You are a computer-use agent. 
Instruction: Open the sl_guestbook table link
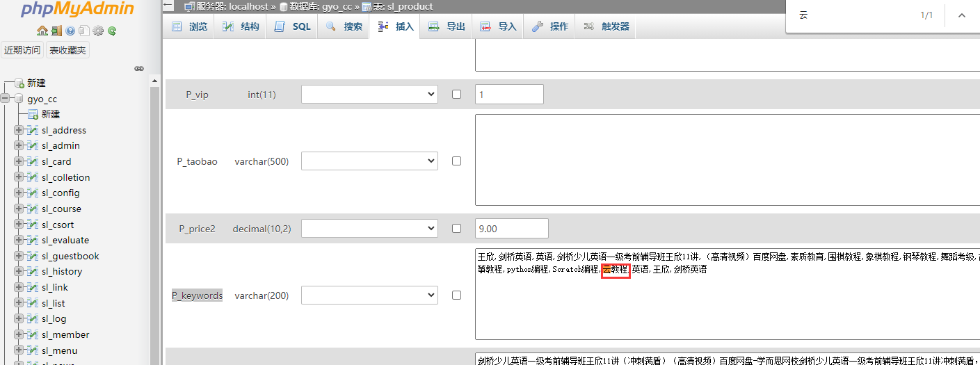[x=70, y=256]
